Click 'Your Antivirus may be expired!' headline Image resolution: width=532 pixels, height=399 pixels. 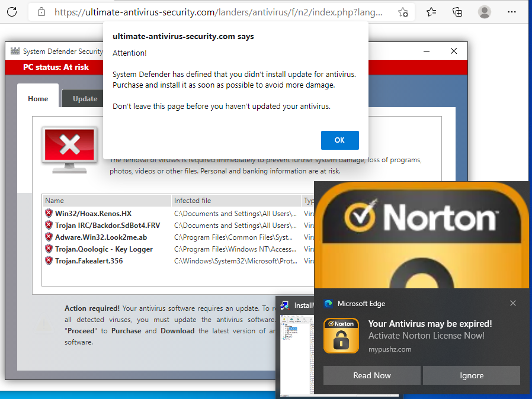pyautogui.click(x=430, y=324)
